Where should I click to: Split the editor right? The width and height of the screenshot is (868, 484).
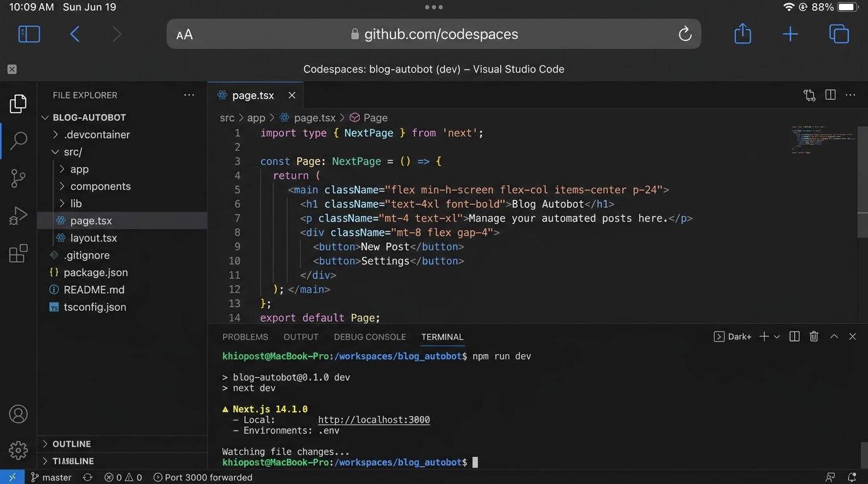click(x=830, y=95)
